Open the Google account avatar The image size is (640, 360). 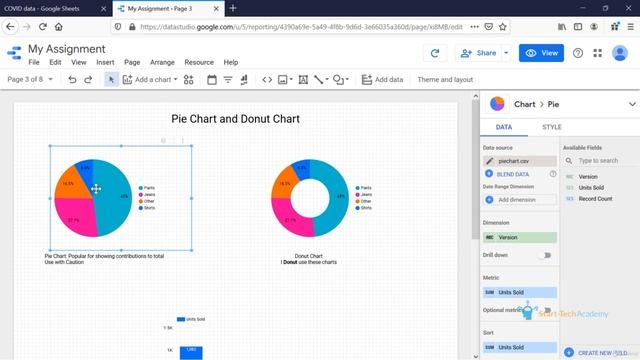click(620, 53)
